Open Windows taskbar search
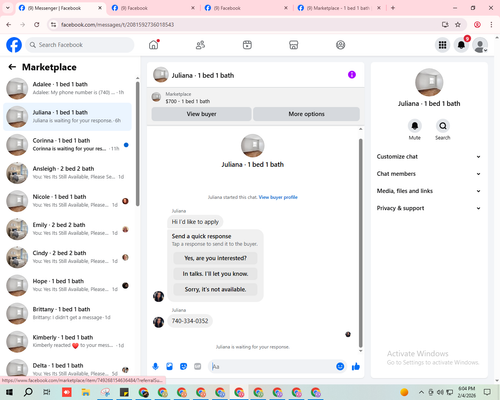This screenshot has height=400, width=500. [x=28, y=392]
